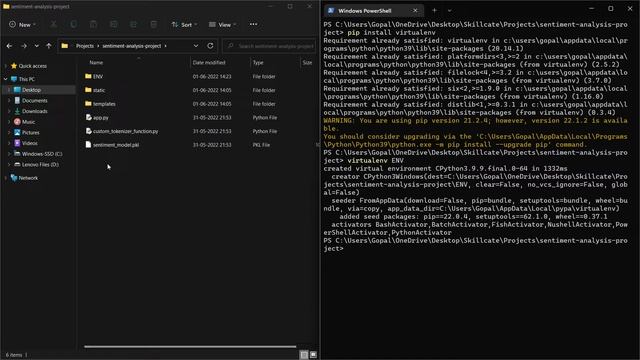Screen dimensions: 640x360
Task: Open the View dropdown in Explorer
Action: 222,24
